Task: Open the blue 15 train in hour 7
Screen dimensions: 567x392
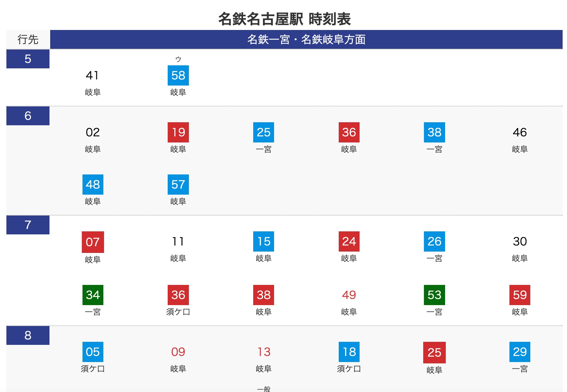Action: (264, 241)
